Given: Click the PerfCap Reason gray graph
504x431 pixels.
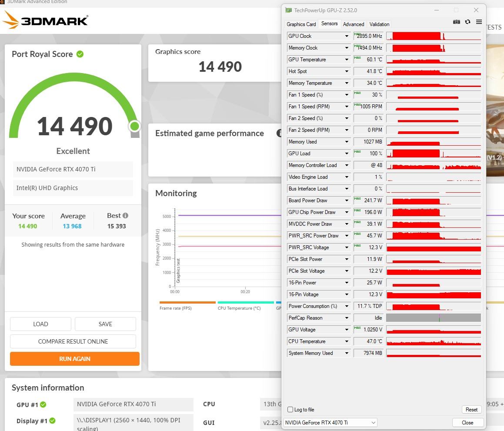Looking at the screenshot, I should coord(434,318).
